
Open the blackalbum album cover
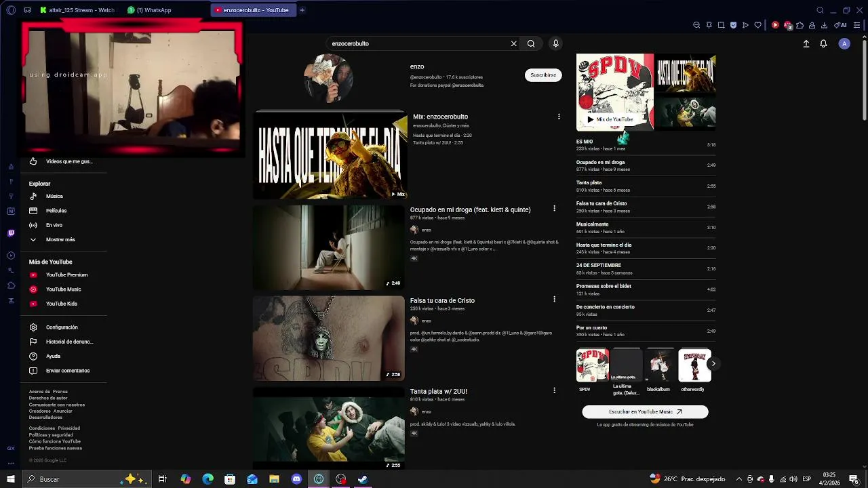pos(660,365)
